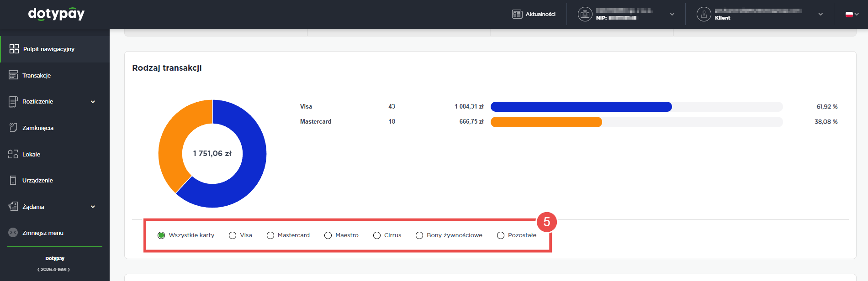
Task: Click the Urządzenie device icon
Action: tap(13, 180)
